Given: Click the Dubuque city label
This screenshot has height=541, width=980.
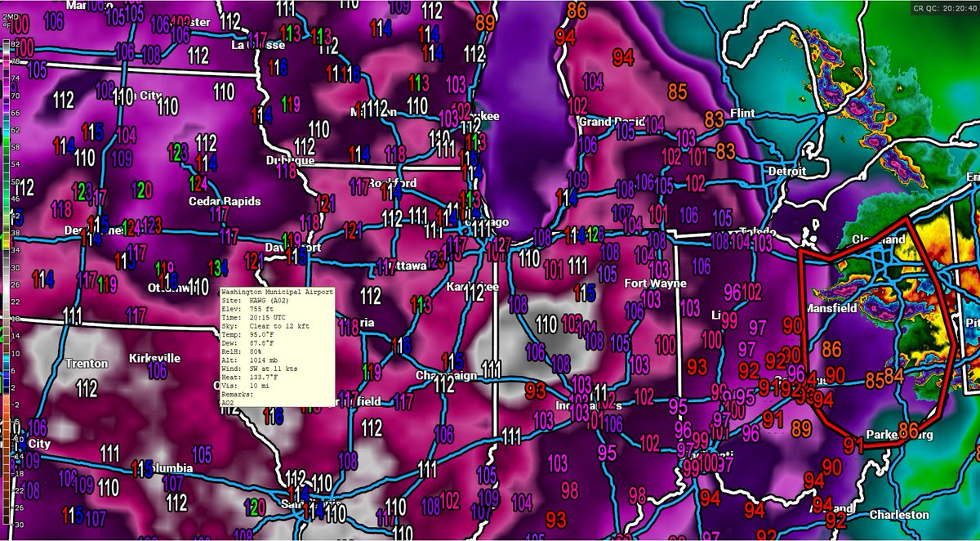Looking at the screenshot, I should [290, 161].
